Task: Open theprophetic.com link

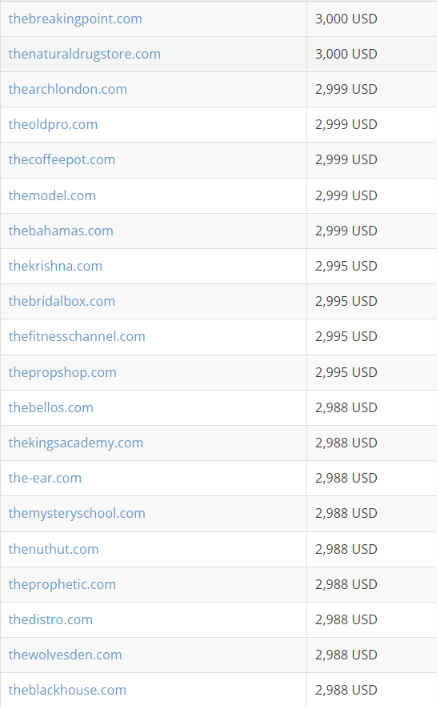Action: pos(62,584)
